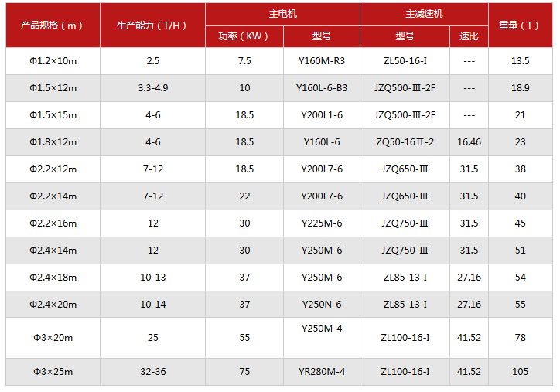Click the 16.46 speed ratio value

[x=469, y=142]
